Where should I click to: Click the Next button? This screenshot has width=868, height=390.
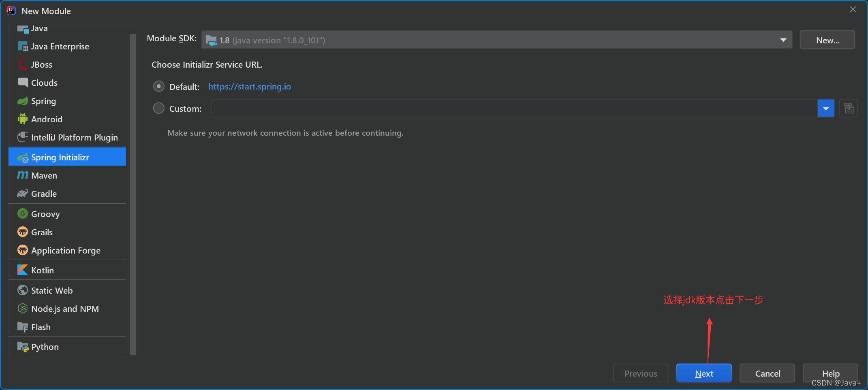(x=704, y=373)
